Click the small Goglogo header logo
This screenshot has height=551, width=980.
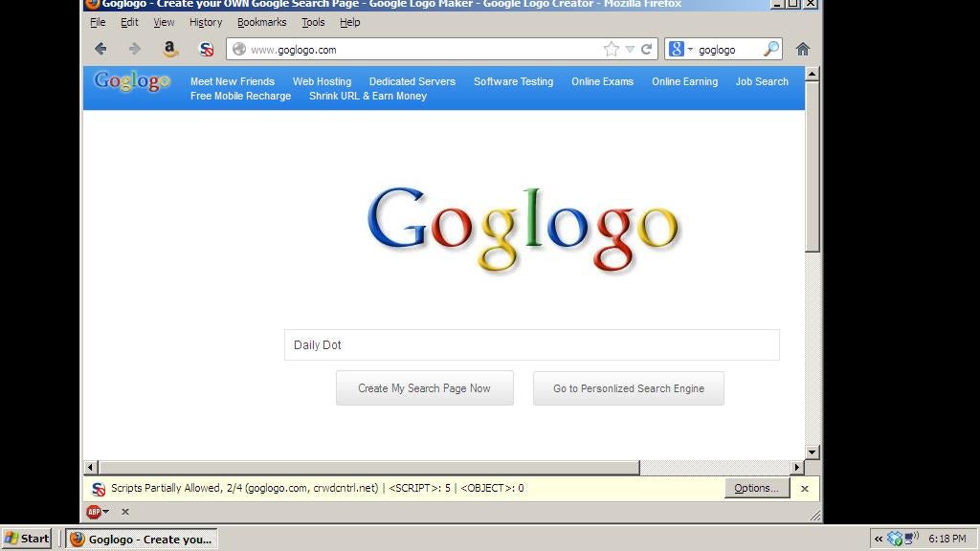pos(132,81)
